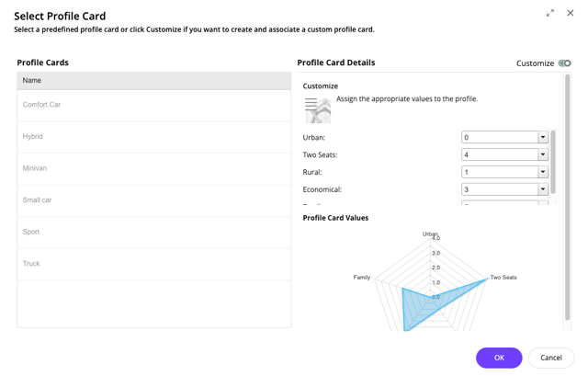Choose the Truck profile card row
The height and width of the screenshot is (376, 588).
[153, 264]
